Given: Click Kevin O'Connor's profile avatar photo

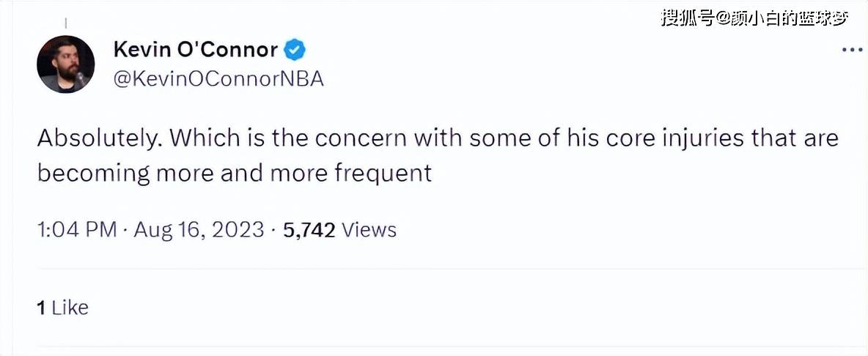Looking at the screenshot, I should 65,64.
